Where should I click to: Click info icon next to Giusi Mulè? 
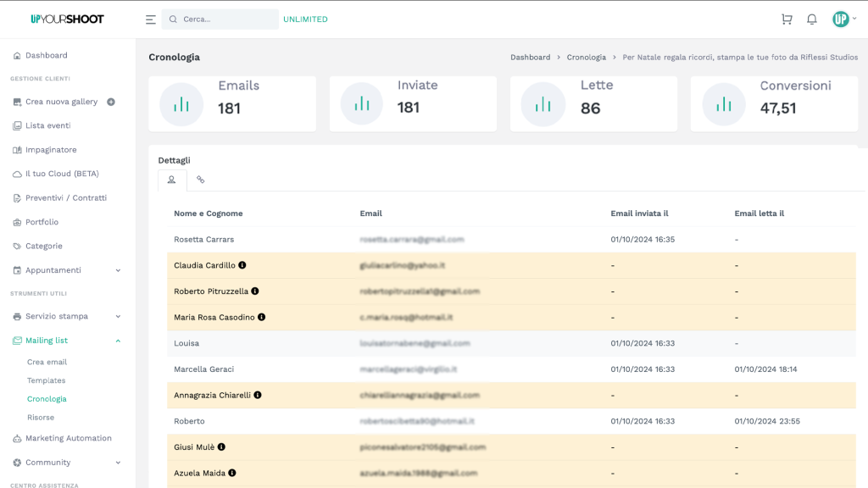[221, 447]
